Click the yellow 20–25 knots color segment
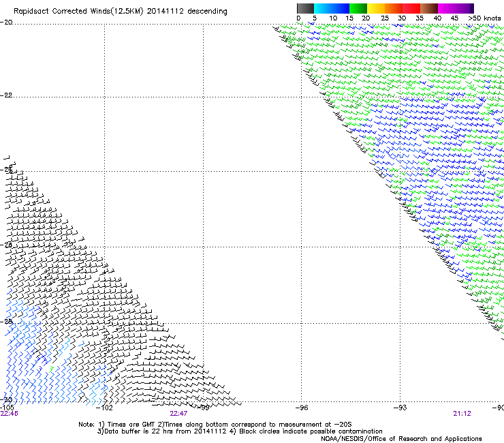Viewport: 504px width, 443px height. pos(376,8)
